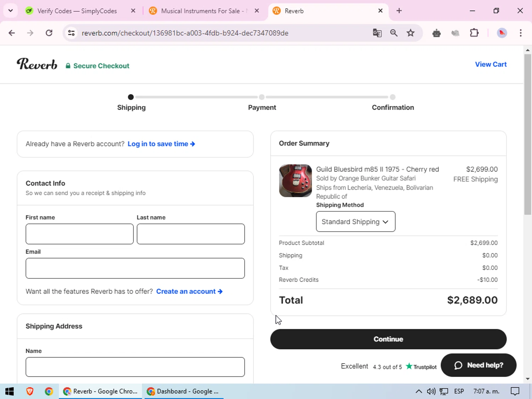The height and width of the screenshot is (399, 532).
Task: Open the Standard Shipping dropdown
Action: pos(356,222)
